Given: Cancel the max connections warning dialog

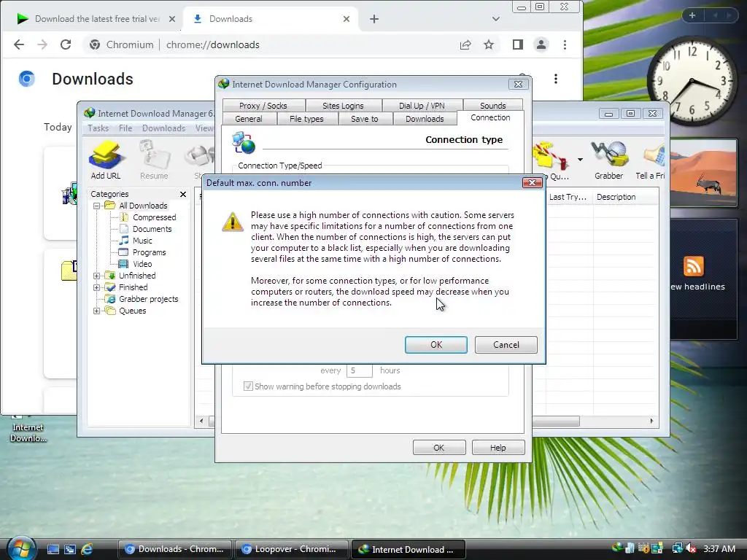Looking at the screenshot, I should tap(506, 345).
